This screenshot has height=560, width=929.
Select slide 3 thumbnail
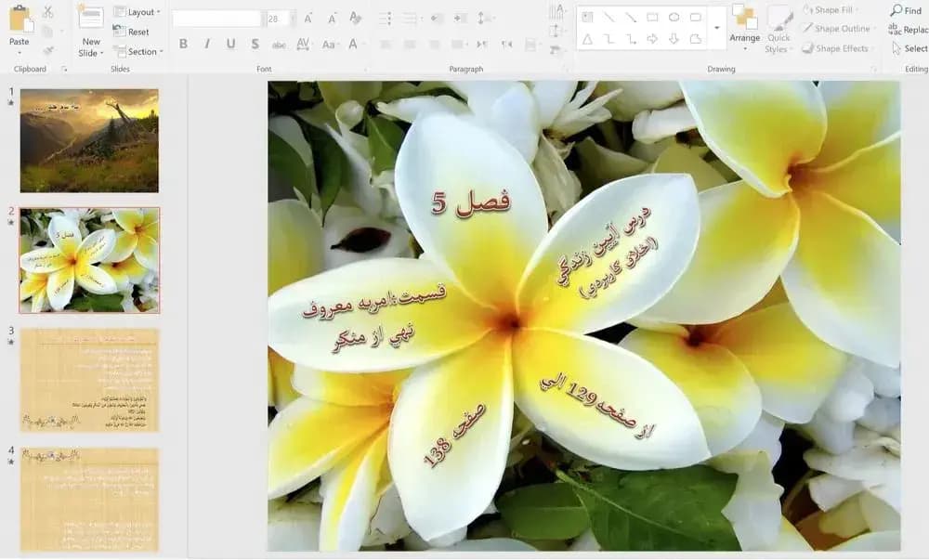(x=89, y=380)
